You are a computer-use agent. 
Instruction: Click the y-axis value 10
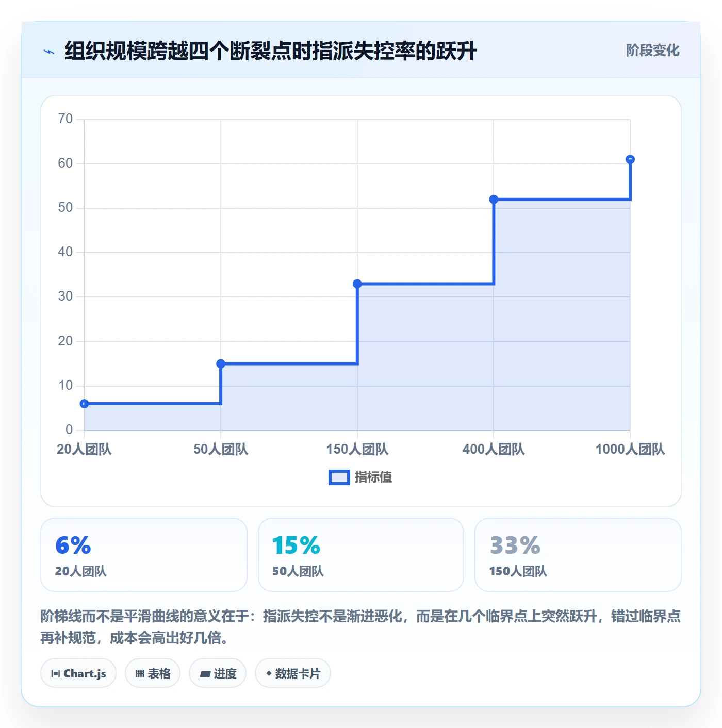coord(65,385)
